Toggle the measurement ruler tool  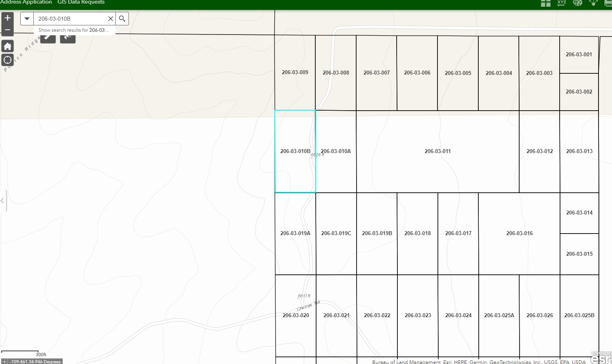coord(48,38)
